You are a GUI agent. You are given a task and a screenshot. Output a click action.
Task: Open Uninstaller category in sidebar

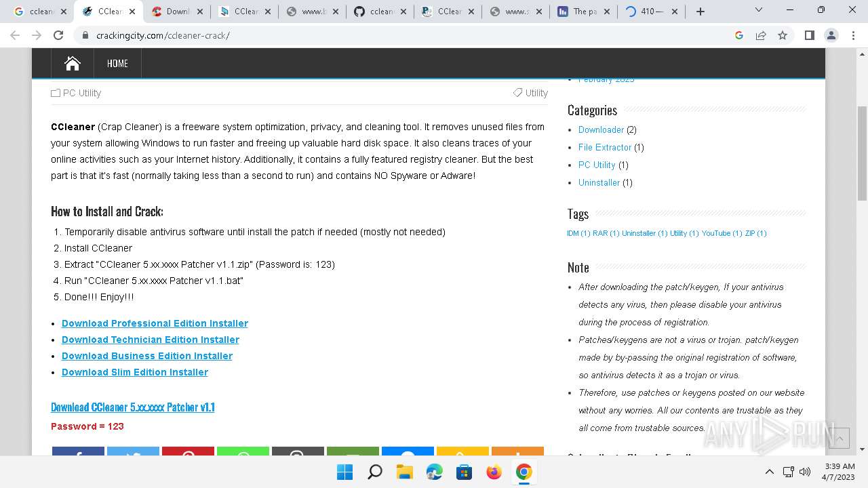tap(599, 182)
